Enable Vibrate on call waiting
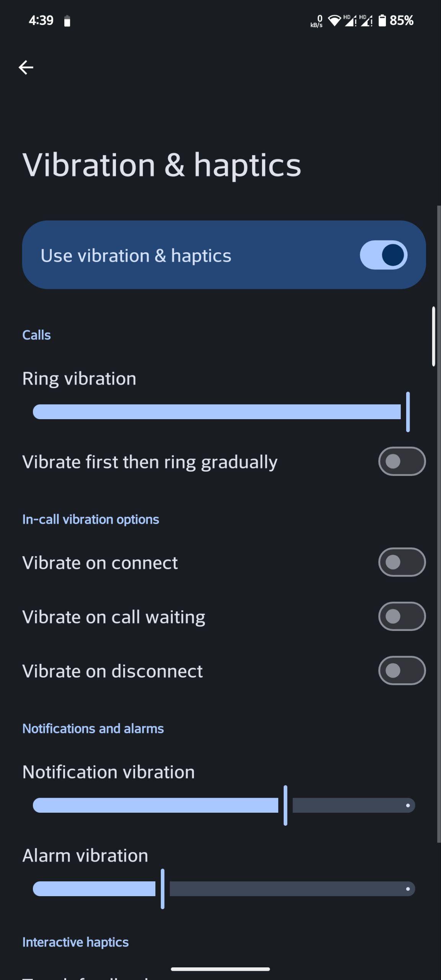The height and width of the screenshot is (980, 441). (x=402, y=616)
